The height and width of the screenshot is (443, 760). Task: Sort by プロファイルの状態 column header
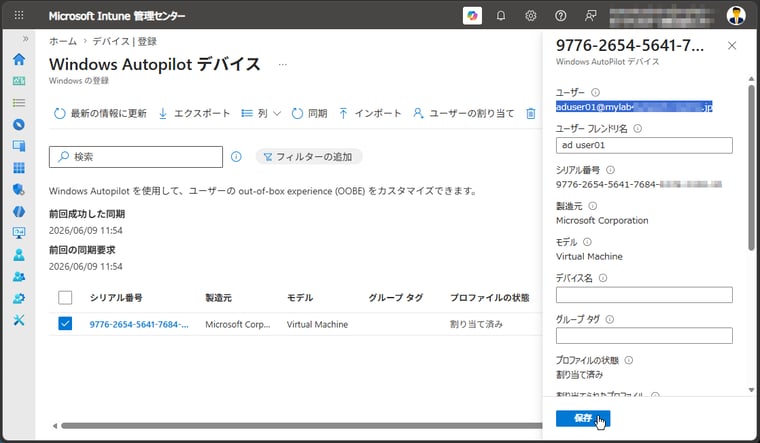[x=490, y=298]
